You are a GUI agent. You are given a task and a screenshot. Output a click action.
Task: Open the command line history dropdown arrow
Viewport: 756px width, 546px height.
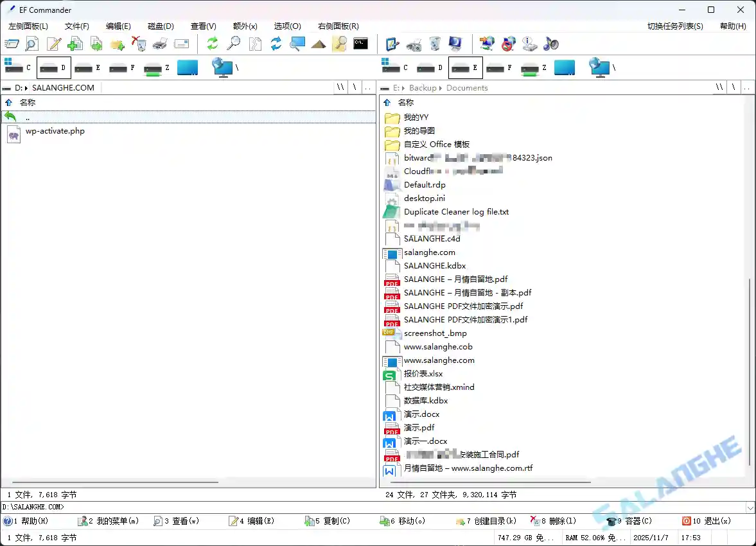click(x=750, y=508)
